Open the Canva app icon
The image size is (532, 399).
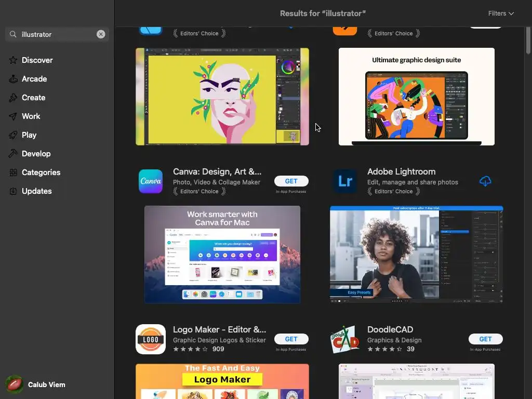pyautogui.click(x=151, y=181)
